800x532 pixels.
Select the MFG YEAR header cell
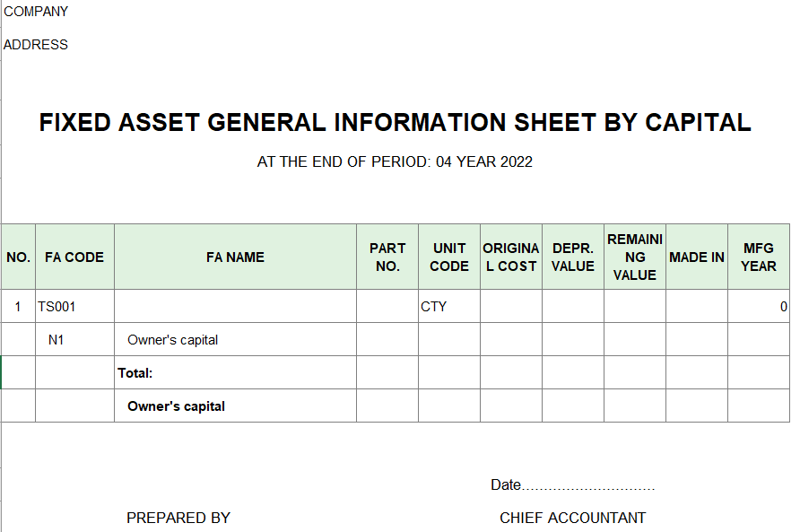click(x=759, y=257)
